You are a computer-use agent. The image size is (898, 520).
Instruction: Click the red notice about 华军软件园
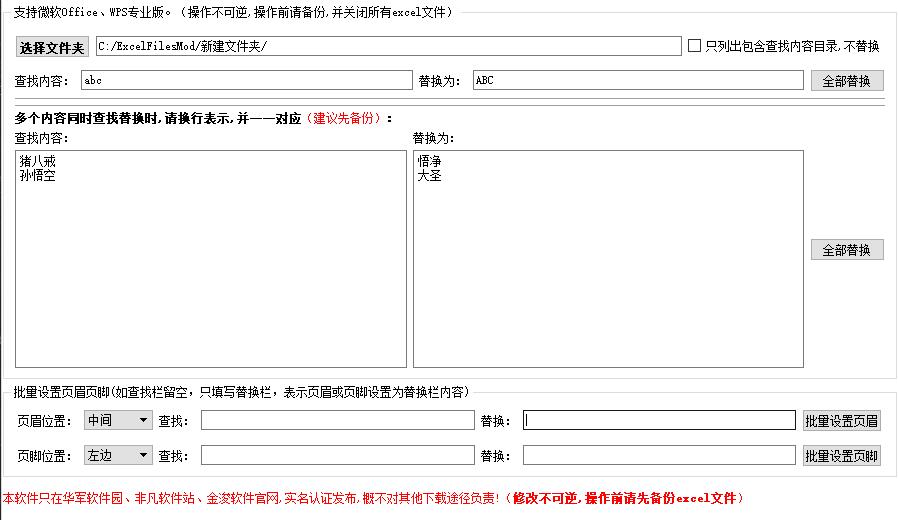(374, 498)
